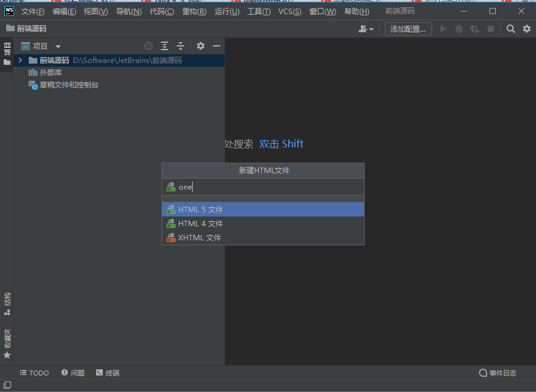Screen dimensions: 536x392
Task: Open the TODO tool window tab
Action: (34, 373)
